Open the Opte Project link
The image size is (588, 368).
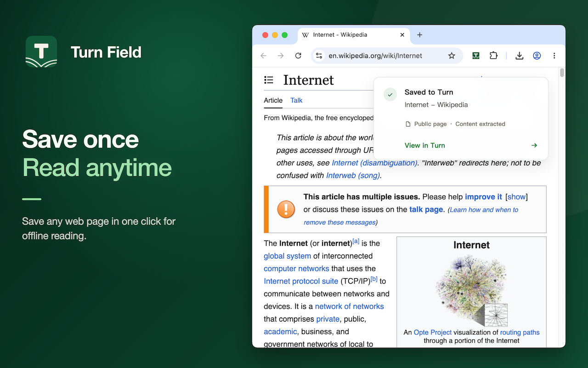pyautogui.click(x=433, y=332)
